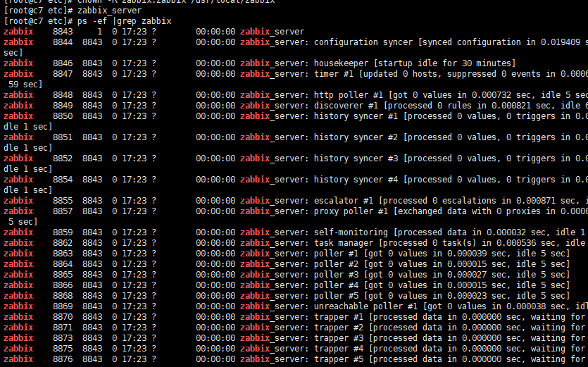Click PID 8851 of history syncer #2

click(x=63, y=137)
